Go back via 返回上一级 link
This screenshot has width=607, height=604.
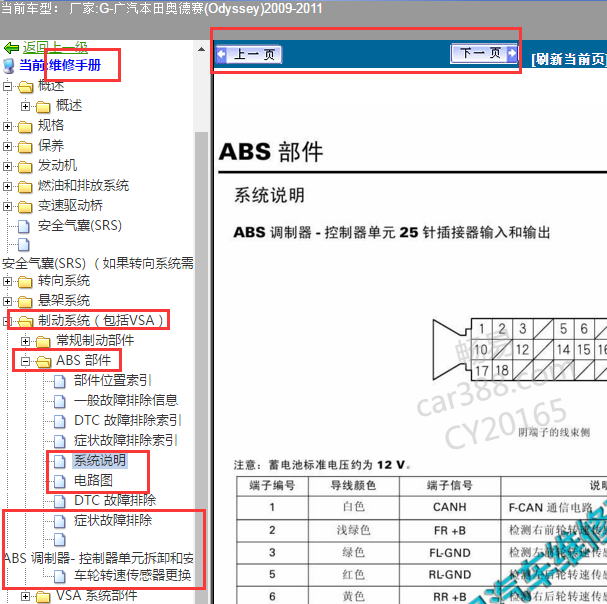point(55,48)
